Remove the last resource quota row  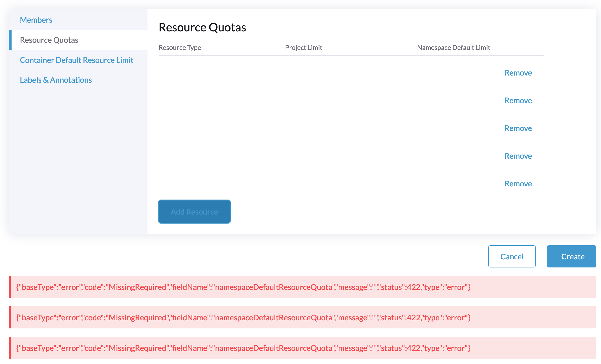(518, 183)
